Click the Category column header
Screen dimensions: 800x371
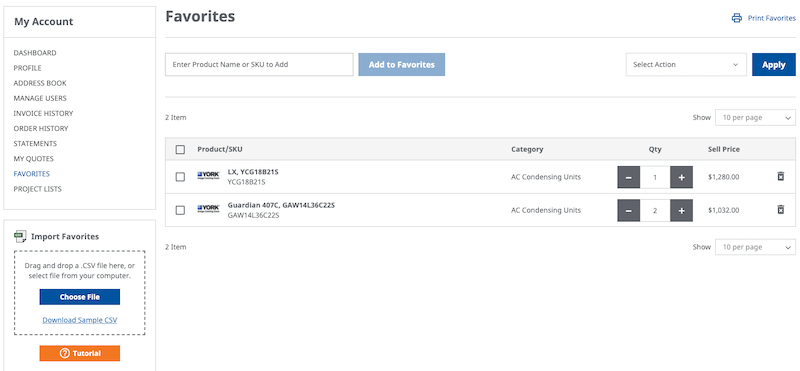(527, 150)
